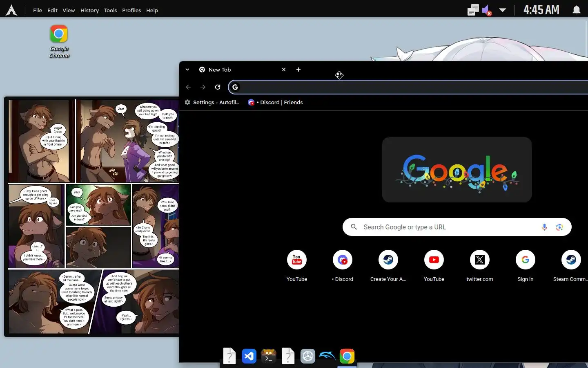
Task: Open the Edit menu
Action: pos(52,10)
